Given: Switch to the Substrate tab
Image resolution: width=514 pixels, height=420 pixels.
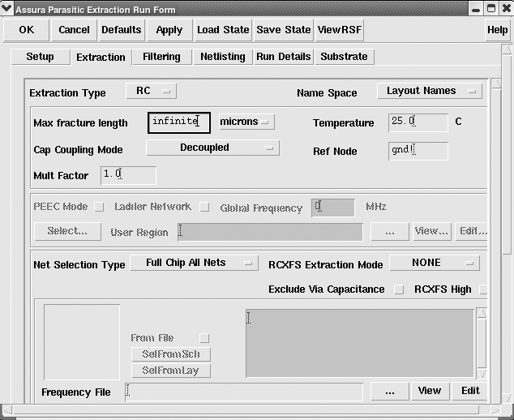Looking at the screenshot, I should coord(345,57).
